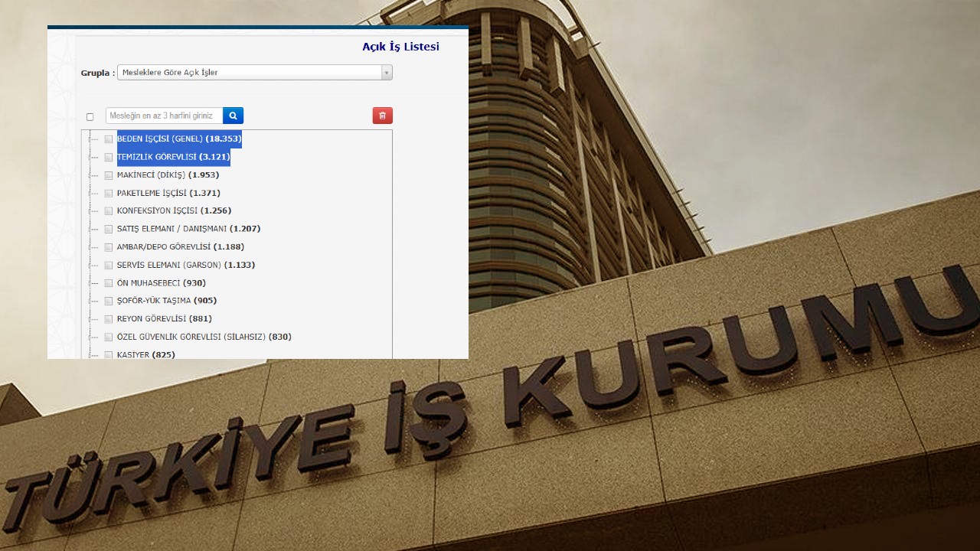
Task: Check the TEMİZLİK GÖREVLİSİ checkbox
Action: click(x=109, y=158)
